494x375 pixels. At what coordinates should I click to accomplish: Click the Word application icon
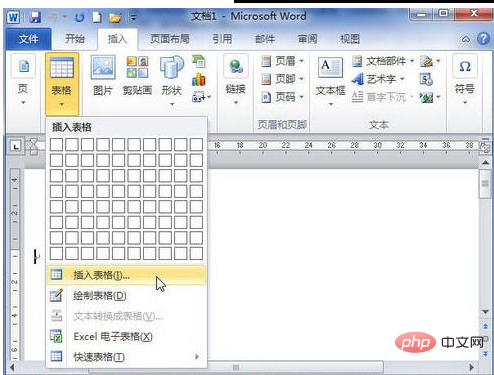pyautogui.click(x=14, y=17)
